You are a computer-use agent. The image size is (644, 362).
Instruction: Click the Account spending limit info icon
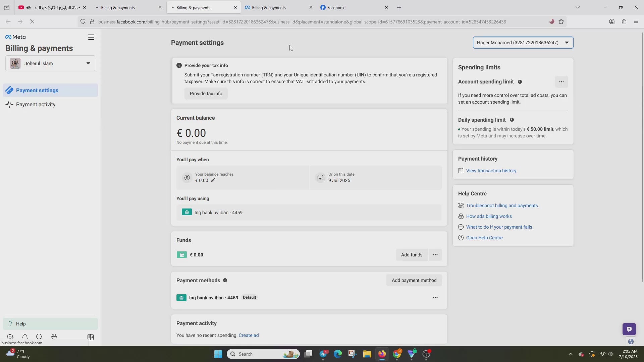520,82
